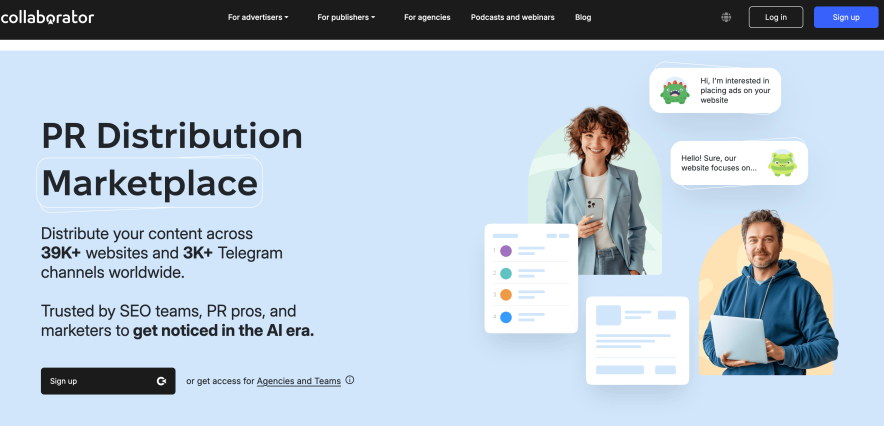The height and width of the screenshot is (426, 884).
Task: Click the blue circle avatar in the list card
Action: pyautogui.click(x=505, y=317)
